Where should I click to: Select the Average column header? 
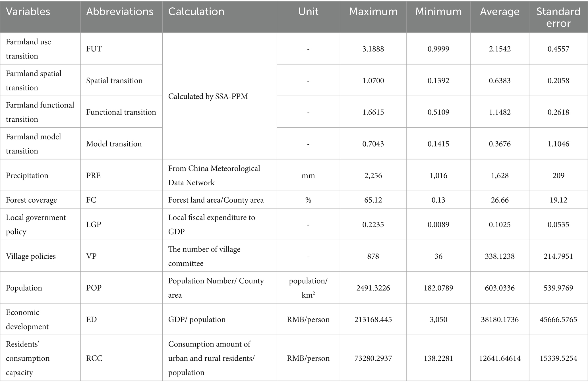(500, 12)
